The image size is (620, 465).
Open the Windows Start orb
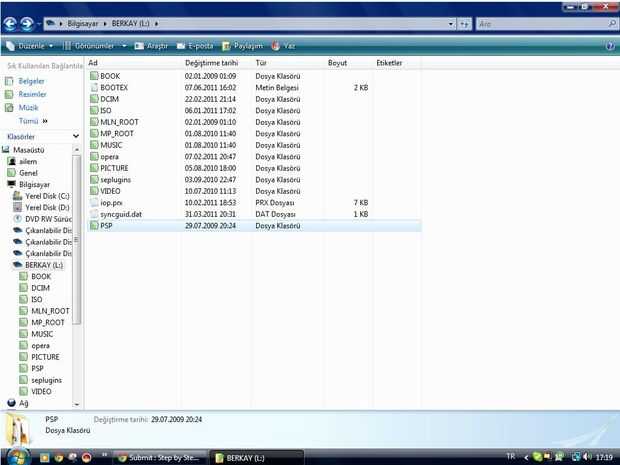point(17,457)
